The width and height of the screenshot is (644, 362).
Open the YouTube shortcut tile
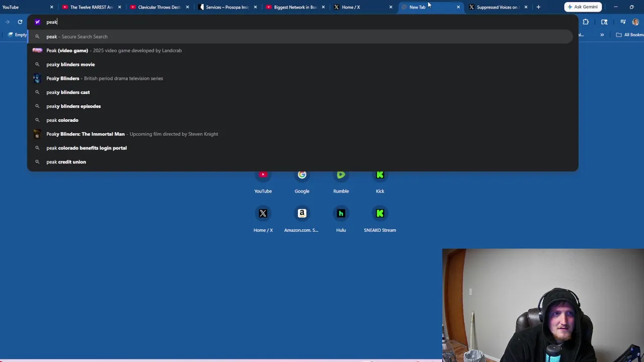(x=263, y=181)
